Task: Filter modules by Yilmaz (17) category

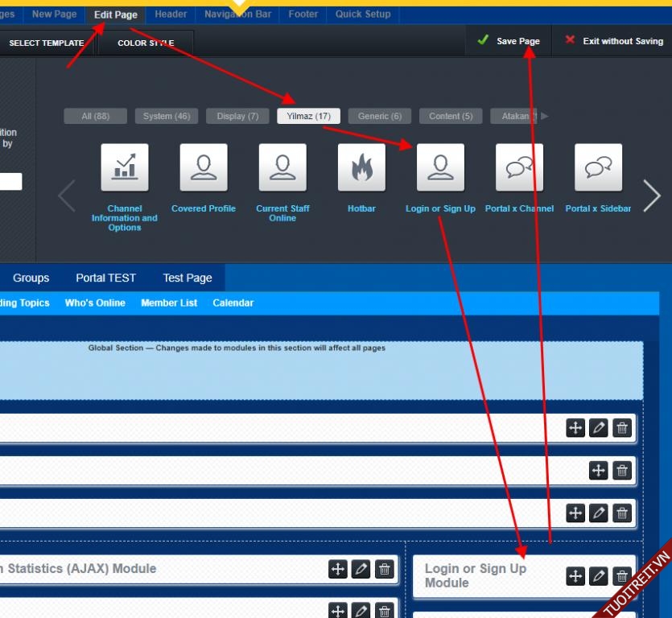Action: pyautogui.click(x=308, y=116)
